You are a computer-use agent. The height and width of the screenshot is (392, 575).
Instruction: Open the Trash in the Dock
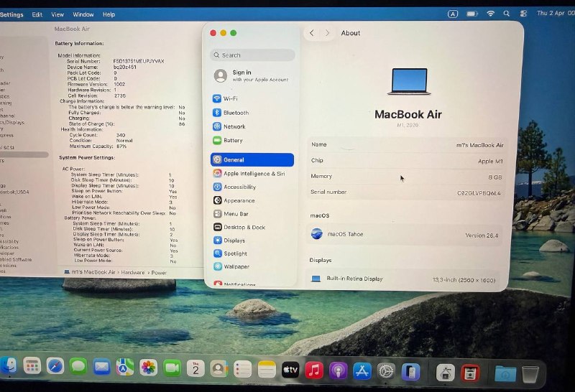[530, 373]
